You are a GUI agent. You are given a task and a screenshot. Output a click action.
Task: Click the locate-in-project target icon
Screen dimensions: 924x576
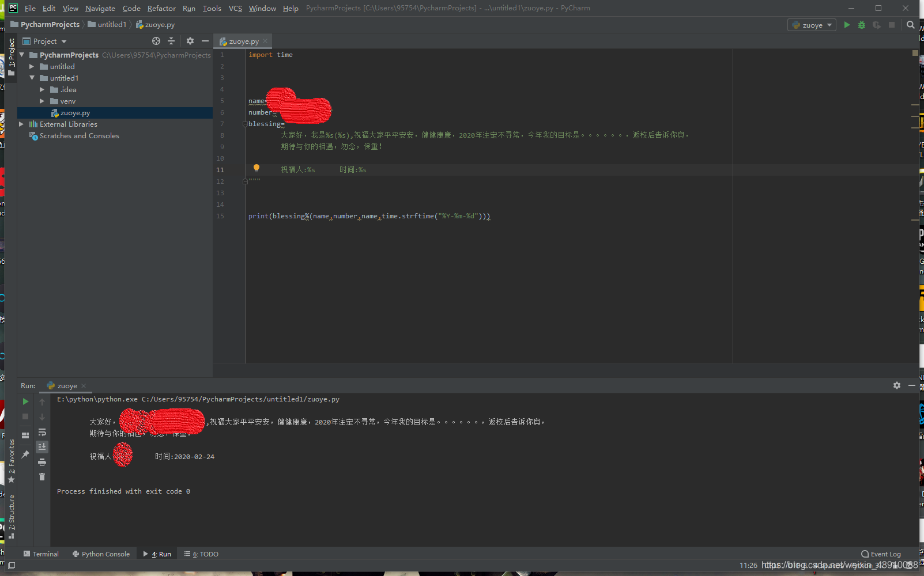156,41
